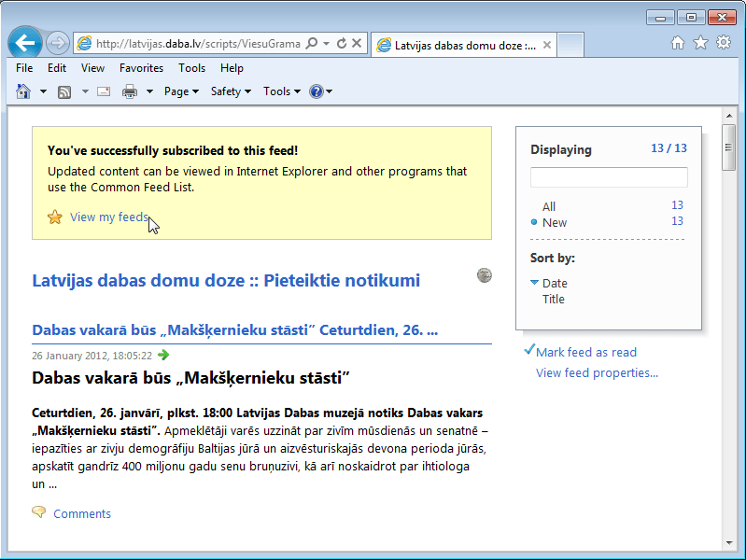
Task: Open the Tools menu in menu bar
Action: pyautogui.click(x=191, y=68)
